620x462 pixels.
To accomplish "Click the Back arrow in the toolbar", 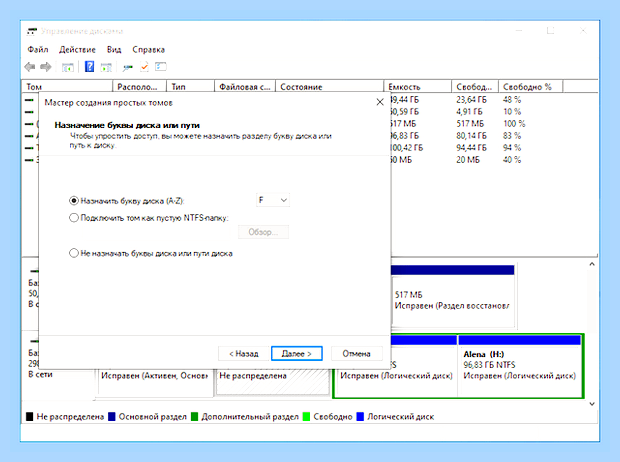I will click(30, 67).
